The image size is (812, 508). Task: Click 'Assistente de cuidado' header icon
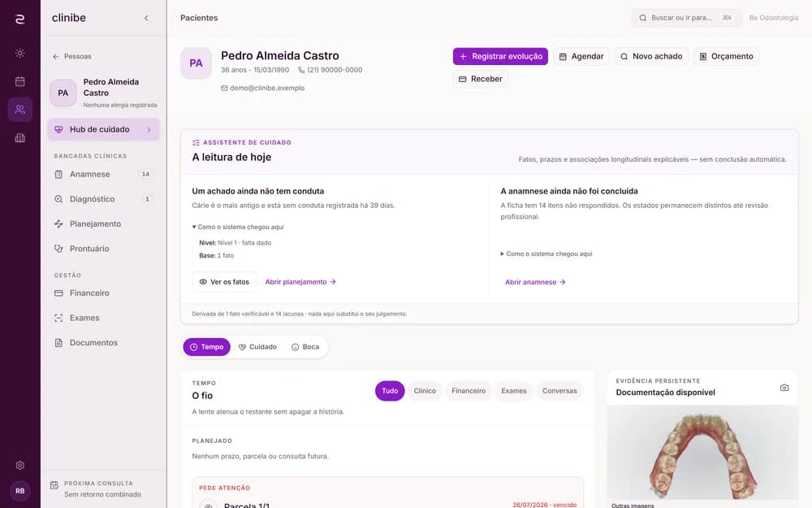point(196,142)
